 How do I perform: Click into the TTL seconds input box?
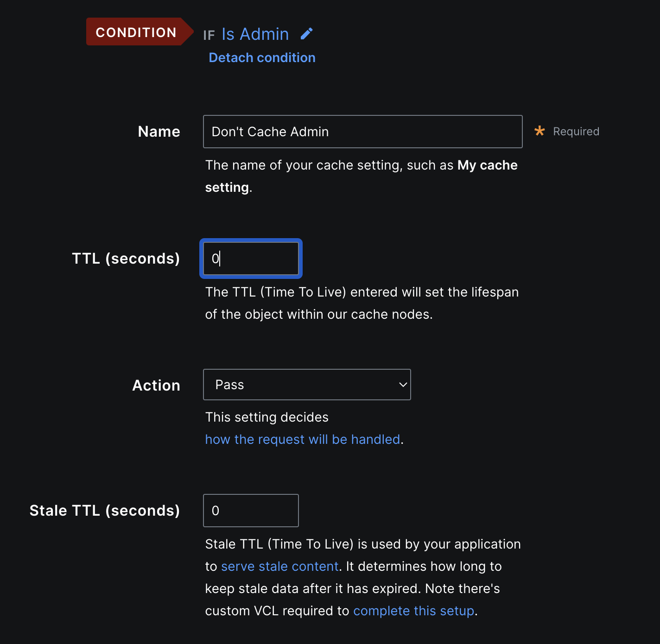pos(251,259)
